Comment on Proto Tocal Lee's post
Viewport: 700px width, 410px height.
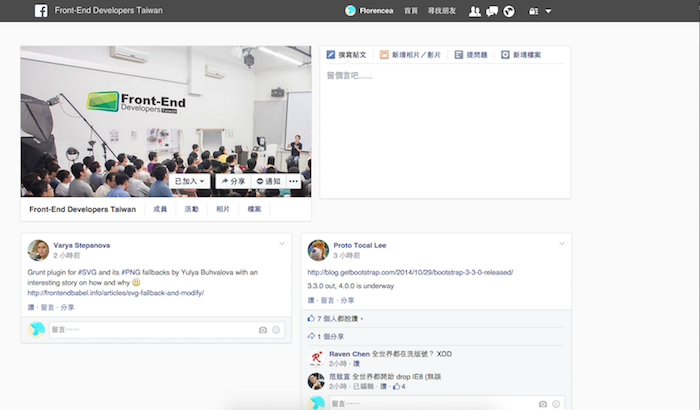327,300
